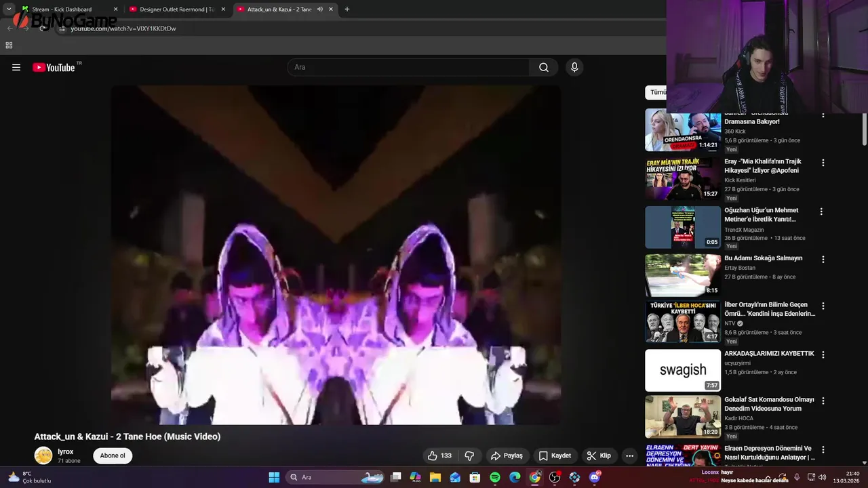Click channel name 'Kadir HOCA'
Viewport: 868px width, 488px height.
(738, 418)
